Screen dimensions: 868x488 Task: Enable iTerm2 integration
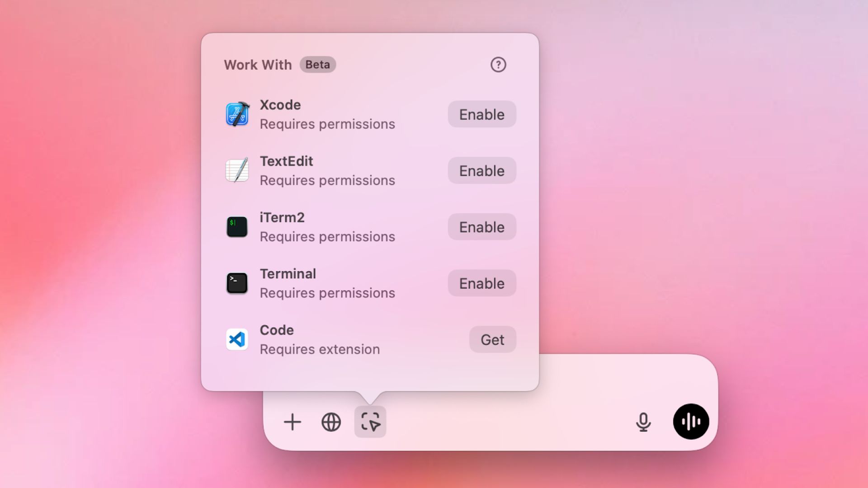pos(481,226)
